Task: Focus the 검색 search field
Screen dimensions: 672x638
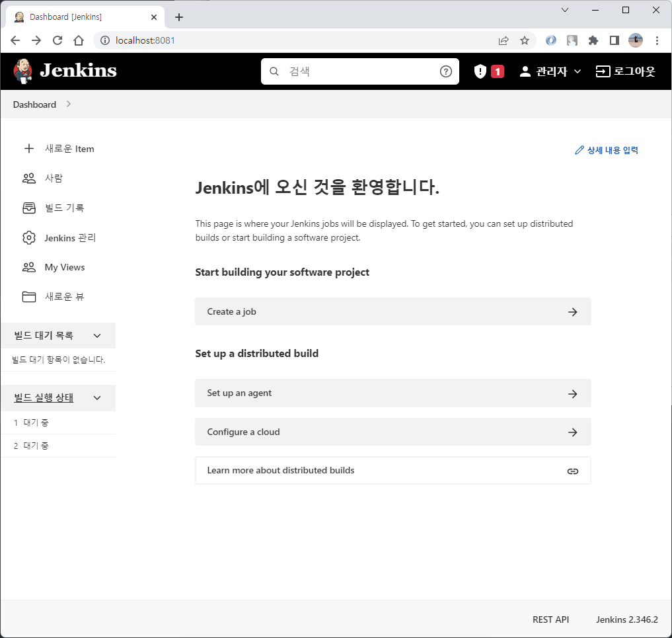Action: (360, 71)
